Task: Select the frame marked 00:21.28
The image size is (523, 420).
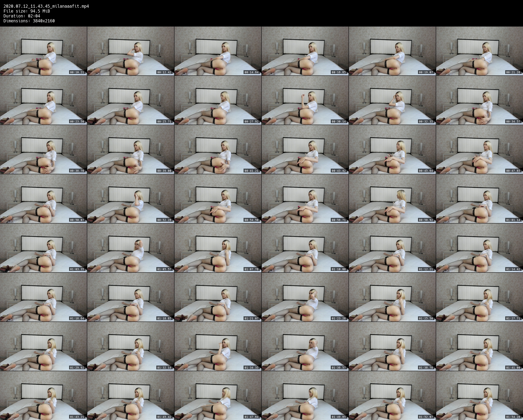Action: [x=479, y=51]
